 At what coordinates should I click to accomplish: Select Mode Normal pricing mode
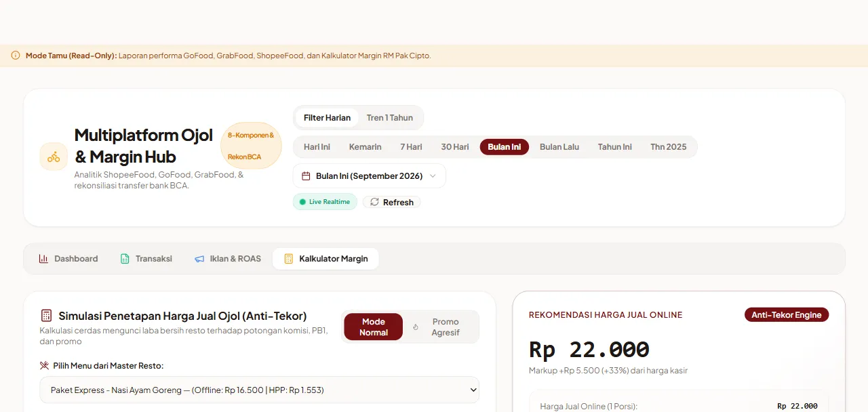[x=373, y=327]
